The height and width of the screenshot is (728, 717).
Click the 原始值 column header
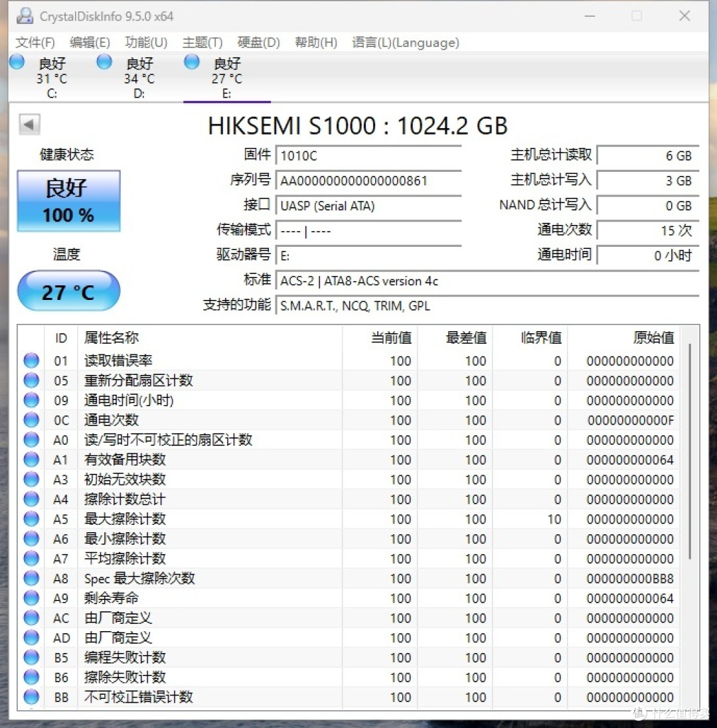pyautogui.click(x=623, y=338)
